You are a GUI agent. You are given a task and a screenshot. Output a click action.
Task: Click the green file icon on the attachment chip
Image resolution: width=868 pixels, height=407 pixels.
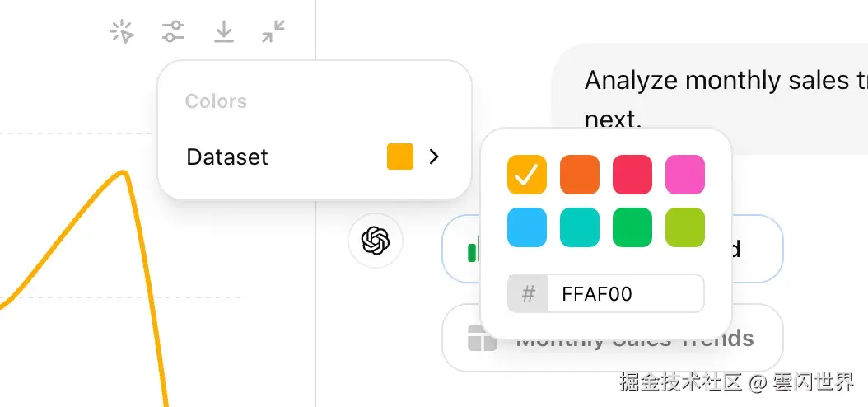point(473,251)
